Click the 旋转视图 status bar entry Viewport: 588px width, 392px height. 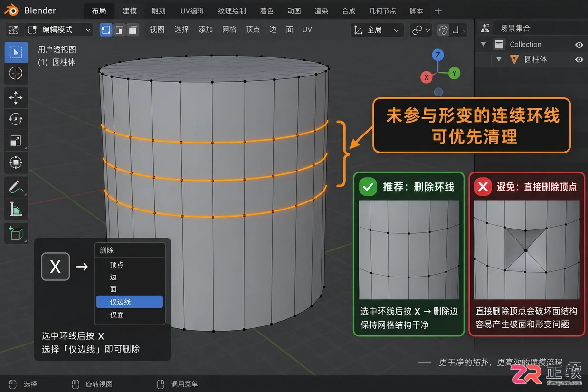pyautogui.click(x=92, y=384)
